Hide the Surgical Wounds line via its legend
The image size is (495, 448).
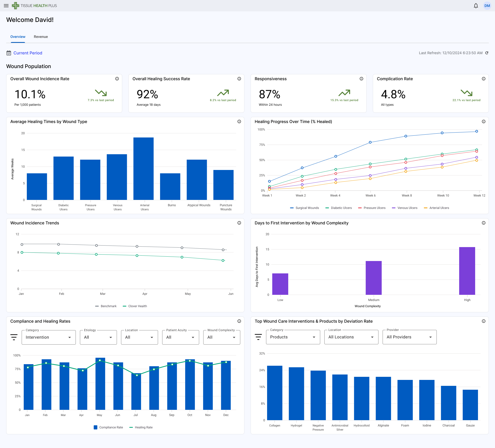[304, 208]
